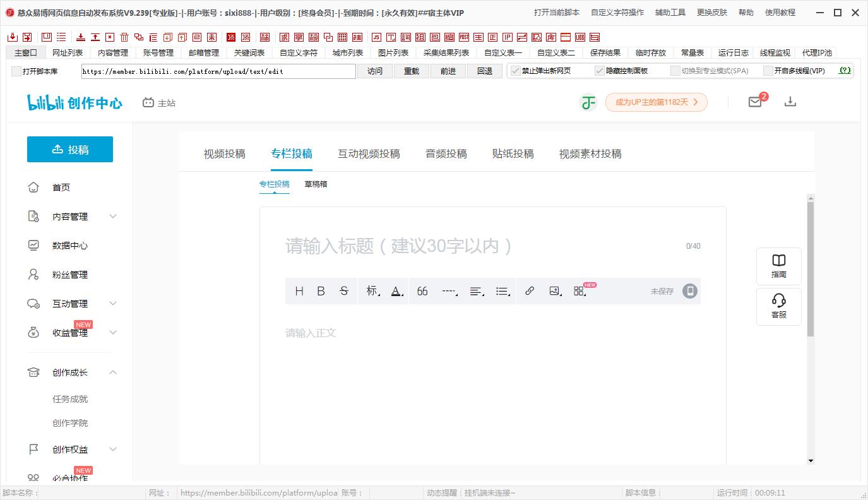Insert quote block with 66 icon
The height and width of the screenshot is (500, 868).
pos(422,291)
